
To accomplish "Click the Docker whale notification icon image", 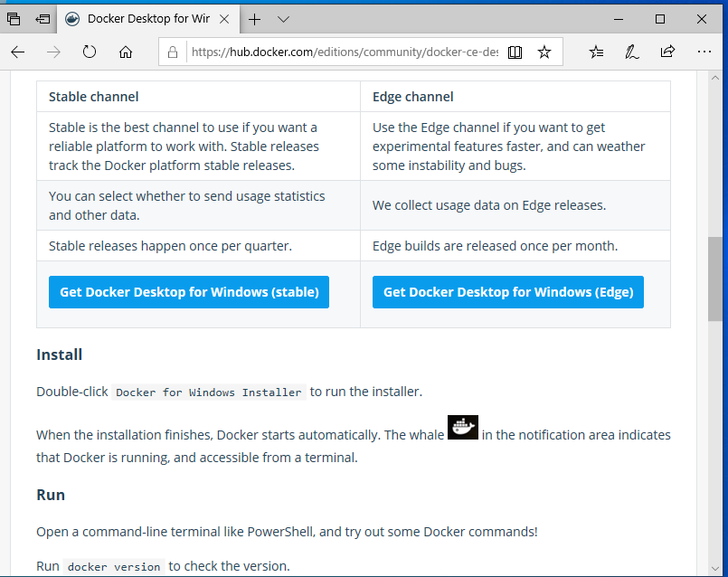I will point(463,427).
